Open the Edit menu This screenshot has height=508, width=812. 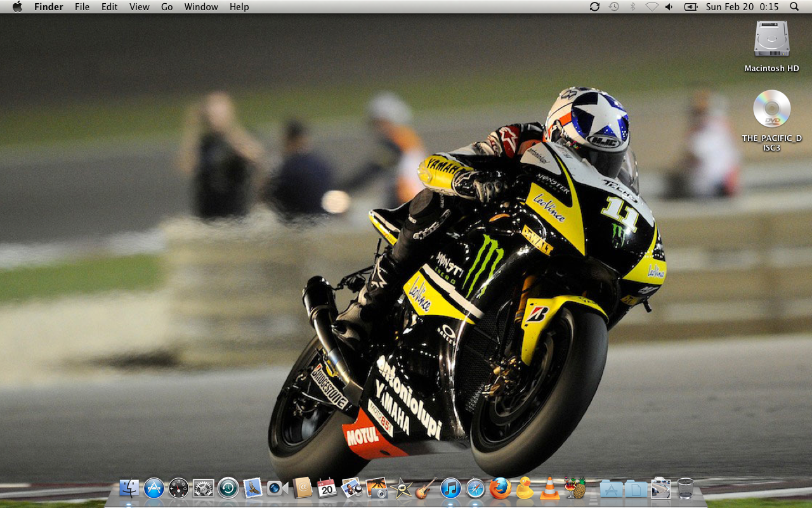click(x=109, y=6)
